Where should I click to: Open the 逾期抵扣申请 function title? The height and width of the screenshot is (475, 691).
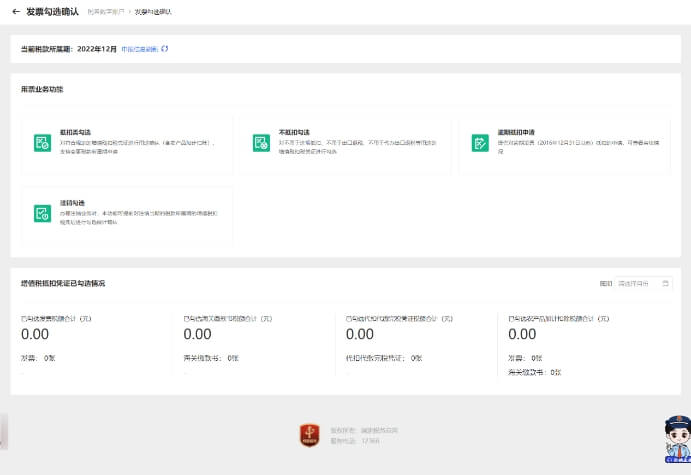[x=516, y=132]
